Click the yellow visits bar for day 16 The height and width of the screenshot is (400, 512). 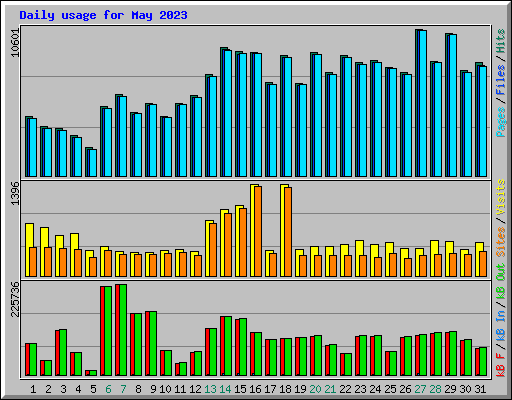[253, 230]
